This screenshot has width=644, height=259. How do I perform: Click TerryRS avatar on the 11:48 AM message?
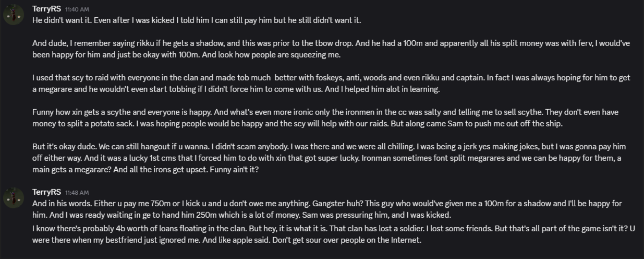click(x=14, y=198)
